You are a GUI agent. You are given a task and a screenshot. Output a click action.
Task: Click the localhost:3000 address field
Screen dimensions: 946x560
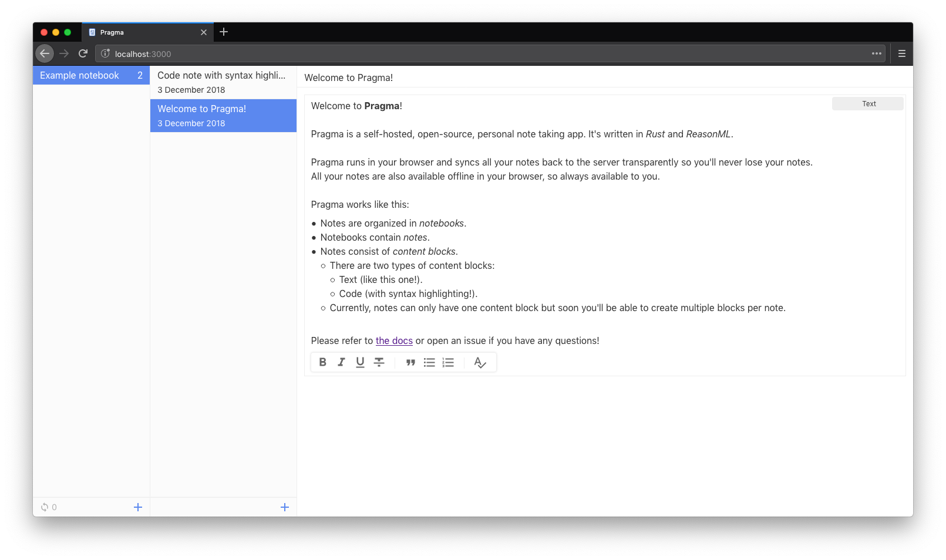[x=490, y=53]
